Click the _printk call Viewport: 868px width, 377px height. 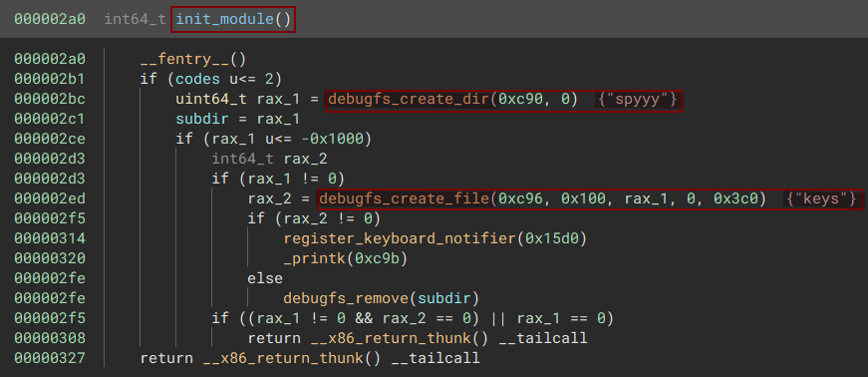coord(315,258)
